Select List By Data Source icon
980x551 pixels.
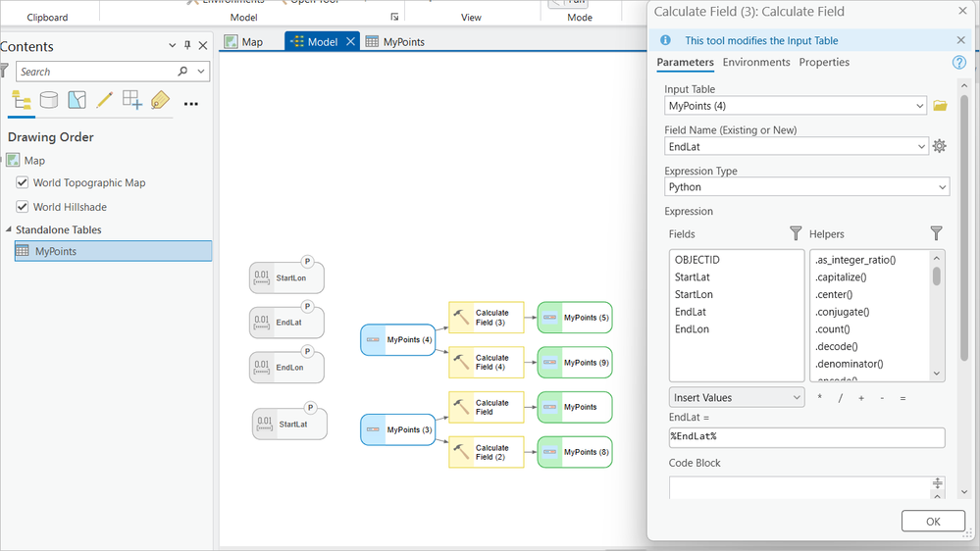[x=49, y=100]
